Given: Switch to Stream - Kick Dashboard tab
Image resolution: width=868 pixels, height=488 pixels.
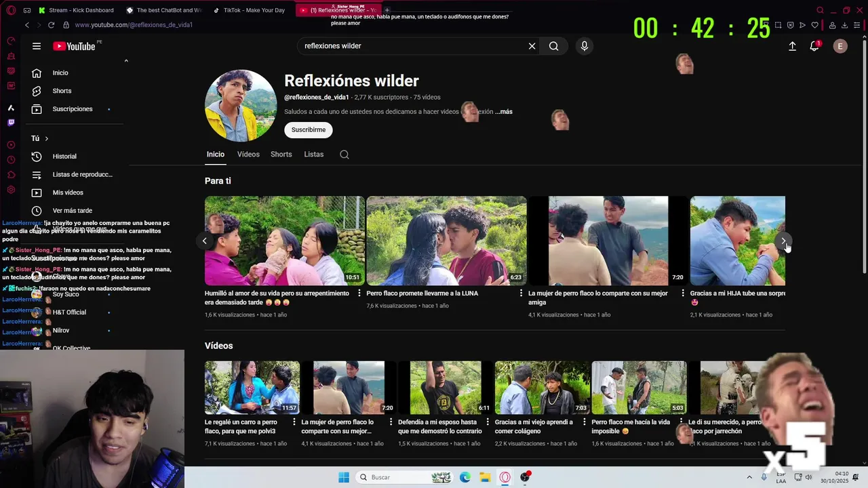Looking at the screenshot, I should 77,10.
